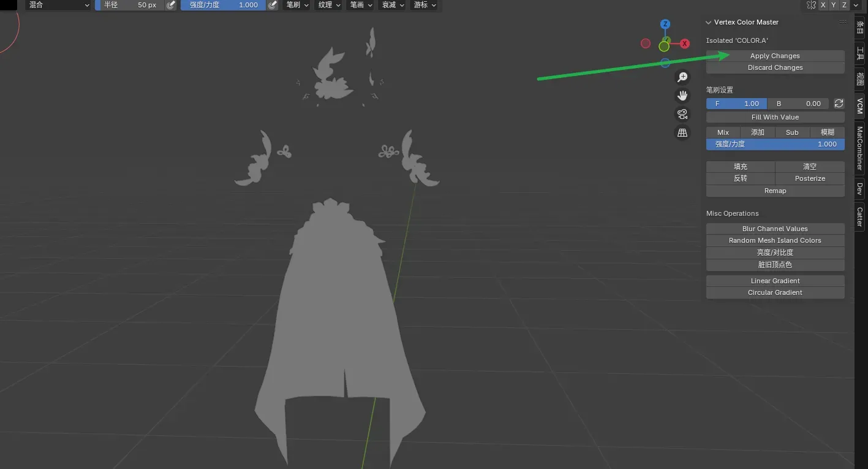Toggle X axis symmetry
Screen dimensions: 868x469
[x=823, y=5]
